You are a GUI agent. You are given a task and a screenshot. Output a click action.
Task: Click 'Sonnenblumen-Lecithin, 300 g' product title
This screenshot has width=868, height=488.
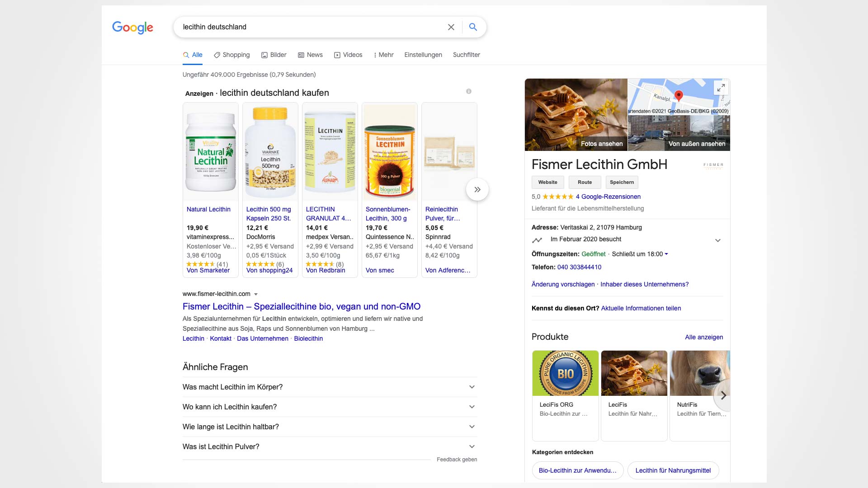pyautogui.click(x=388, y=214)
